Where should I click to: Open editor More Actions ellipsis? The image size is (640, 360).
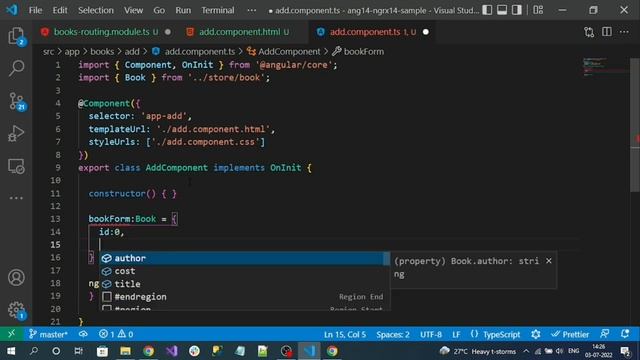(624, 32)
